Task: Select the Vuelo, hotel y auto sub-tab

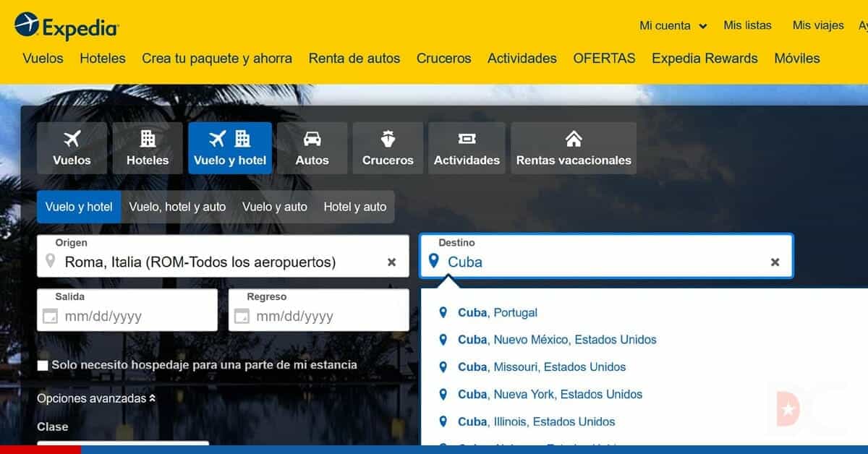Action: (177, 207)
